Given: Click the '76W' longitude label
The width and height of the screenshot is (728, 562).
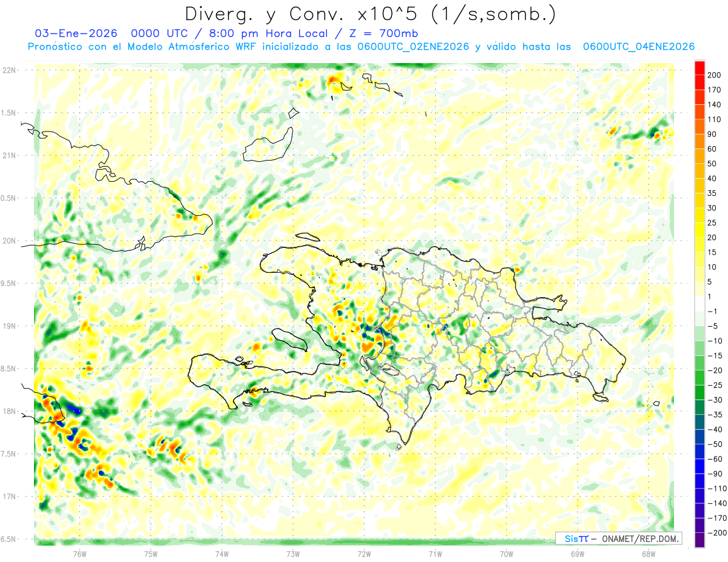Looking at the screenshot, I should 79,553.
